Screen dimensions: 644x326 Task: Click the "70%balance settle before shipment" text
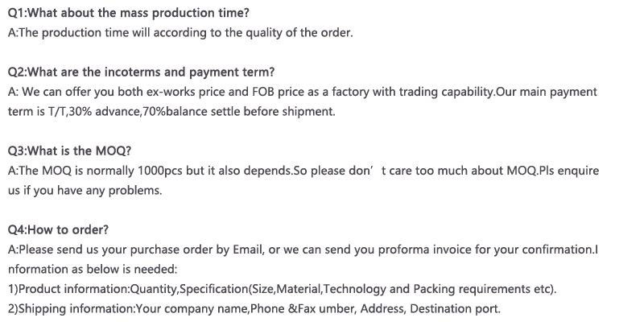pyautogui.click(x=237, y=111)
